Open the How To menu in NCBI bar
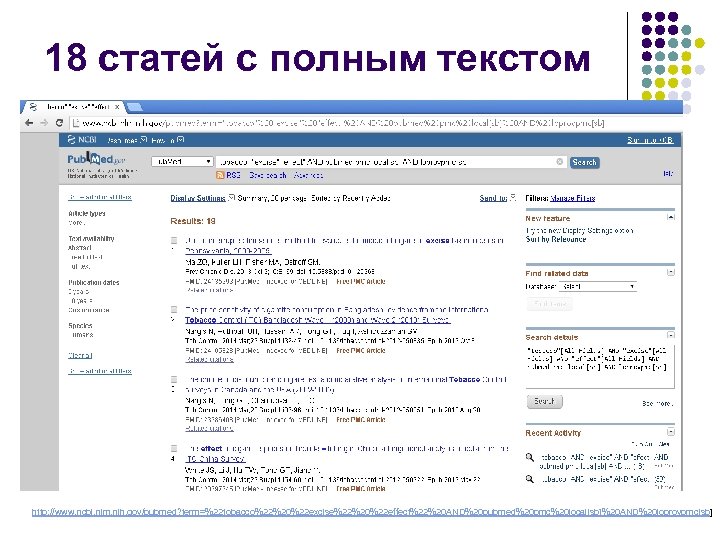 click(x=168, y=140)
